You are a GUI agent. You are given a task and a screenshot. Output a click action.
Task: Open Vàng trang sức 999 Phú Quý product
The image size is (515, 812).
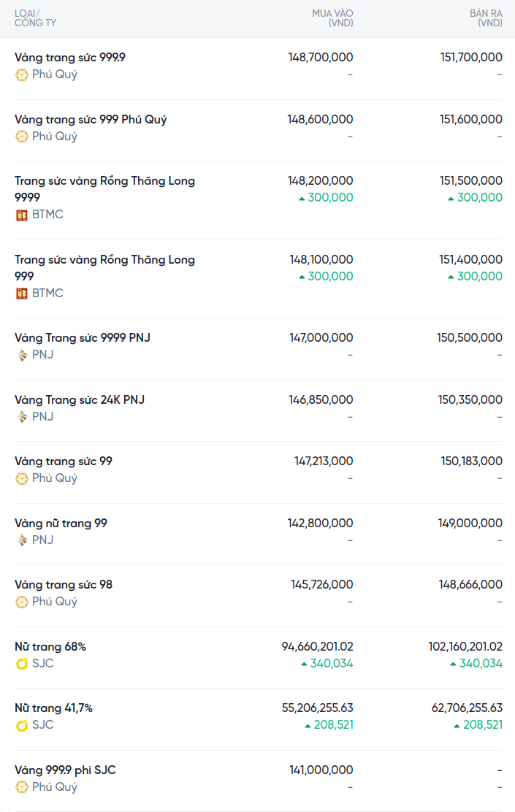click(x=91, y=120)
